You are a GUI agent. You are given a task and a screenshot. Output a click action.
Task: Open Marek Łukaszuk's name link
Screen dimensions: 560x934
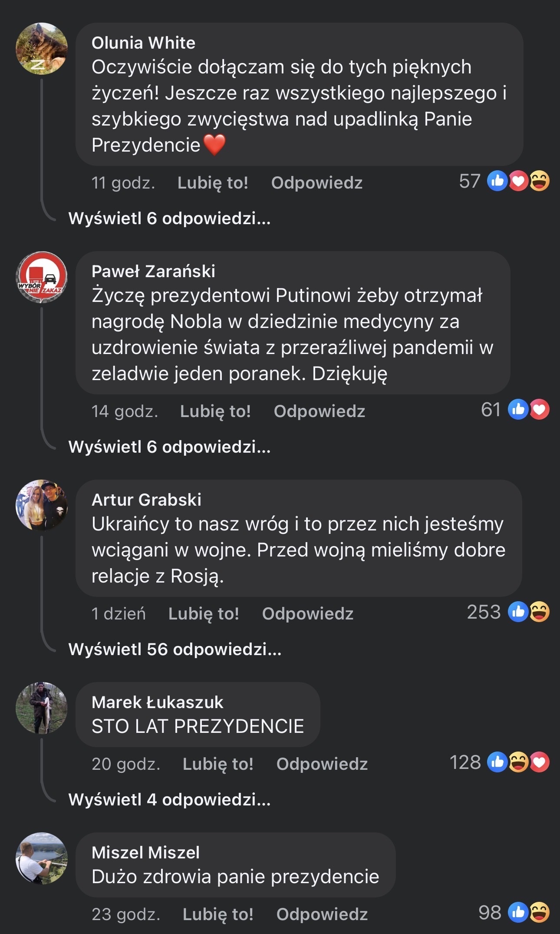pos(157,702)
